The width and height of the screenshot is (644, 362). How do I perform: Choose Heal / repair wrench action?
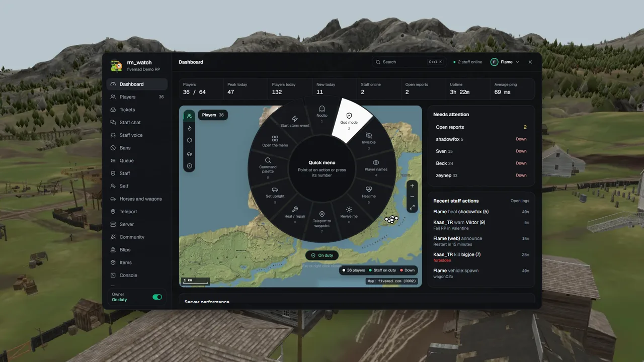(x=295, y=215)
